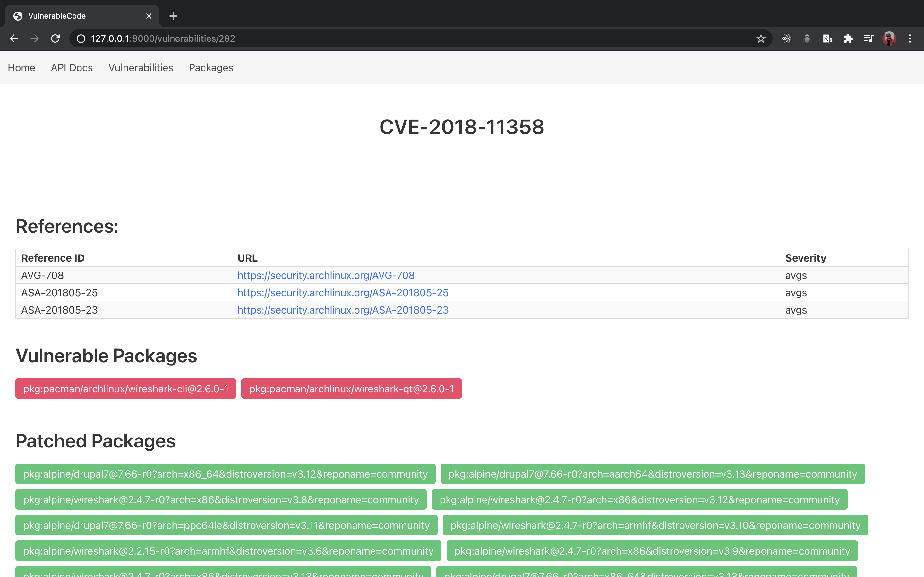Open the React DevTools extension icon
This screenshot has height=577, width=924.
pos(787,38)
